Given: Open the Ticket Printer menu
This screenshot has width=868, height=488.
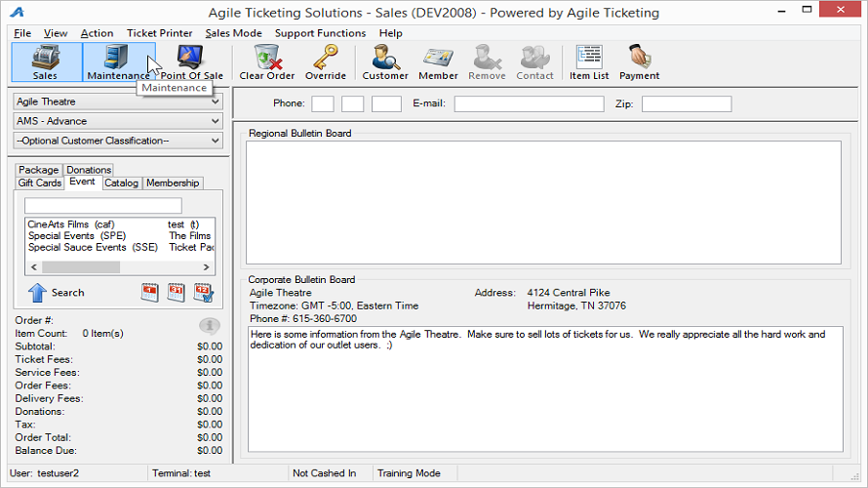Looking at the screenshot, I should click(x=161, y=33).
